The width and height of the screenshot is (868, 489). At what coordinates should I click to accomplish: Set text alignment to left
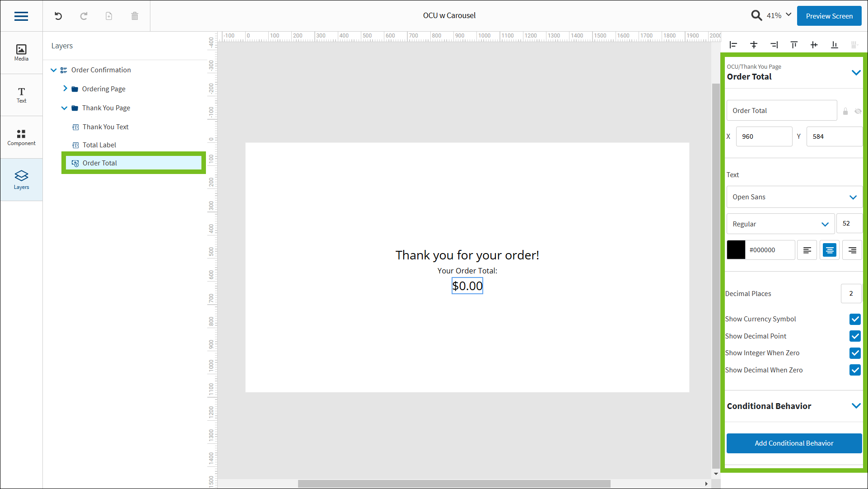click(807, 250)
